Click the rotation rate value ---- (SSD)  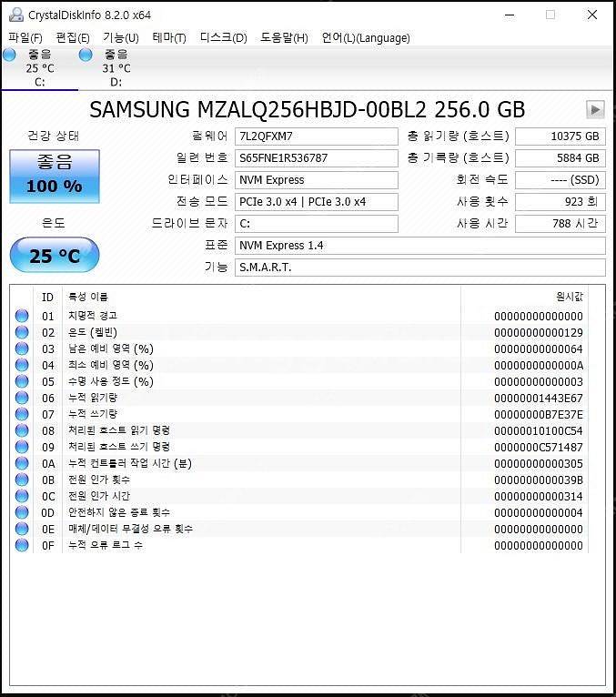coord(560,180)
